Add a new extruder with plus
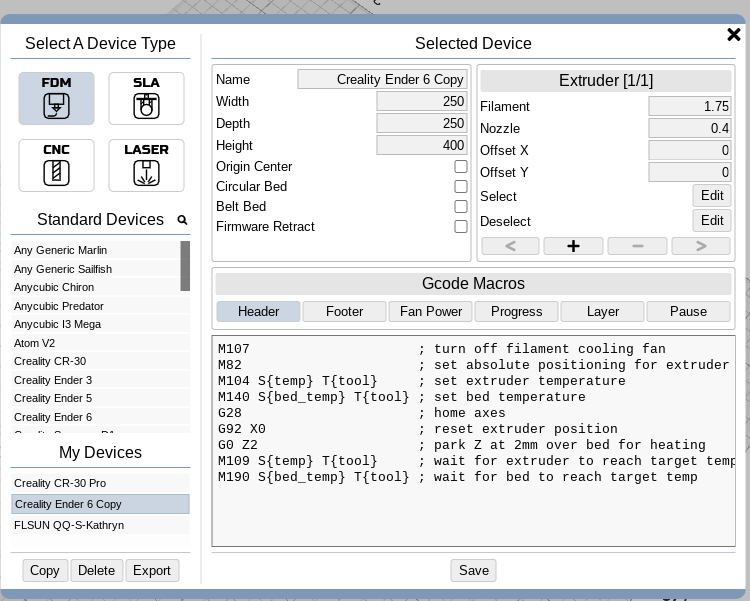 click(574, 246)
